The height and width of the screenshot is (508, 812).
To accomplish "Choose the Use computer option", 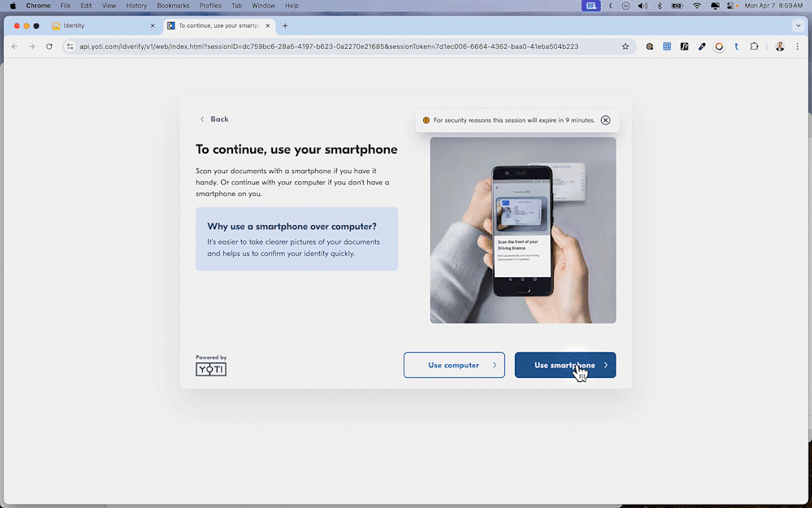I will pyautogui.click(x=454, y=365).
